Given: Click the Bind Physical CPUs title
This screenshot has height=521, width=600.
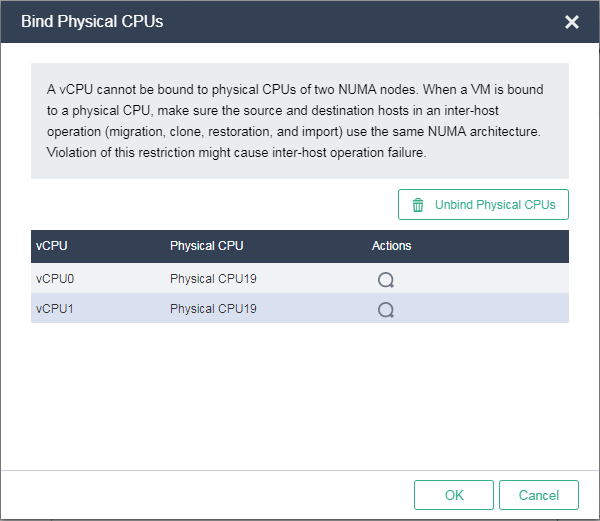Looking at the screenshot, I should point(92,21).
